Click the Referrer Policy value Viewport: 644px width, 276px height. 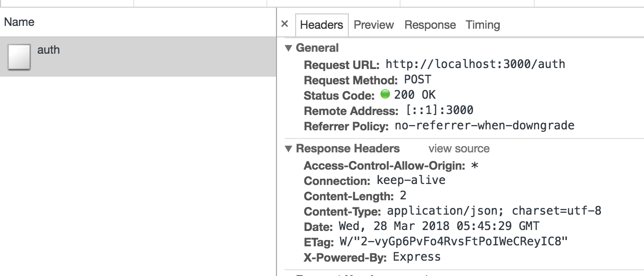[484, 126]
